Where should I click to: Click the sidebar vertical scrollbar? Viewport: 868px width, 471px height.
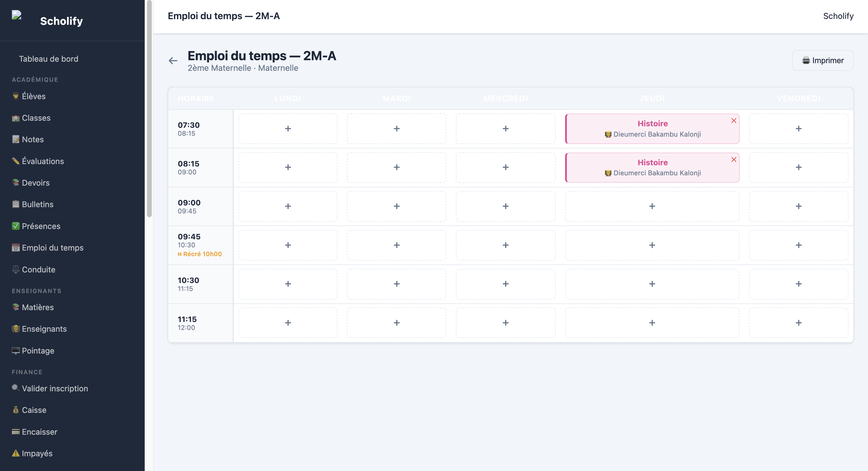tap(149, 109)
